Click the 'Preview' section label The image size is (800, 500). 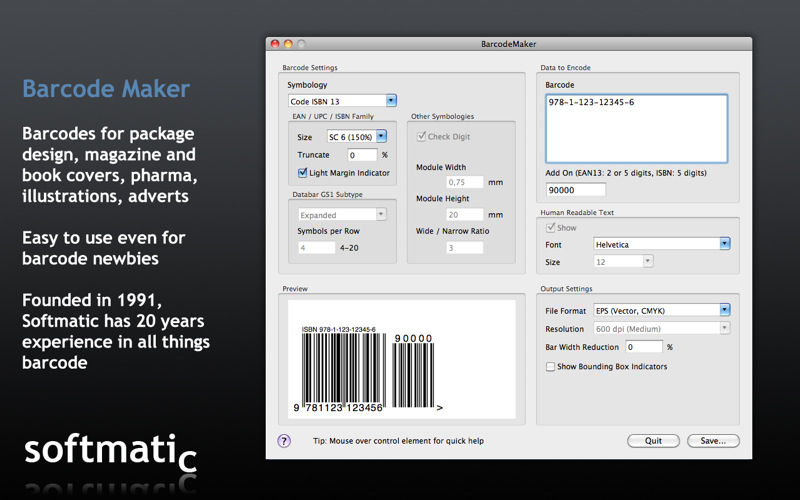click(x=295, y=289)
